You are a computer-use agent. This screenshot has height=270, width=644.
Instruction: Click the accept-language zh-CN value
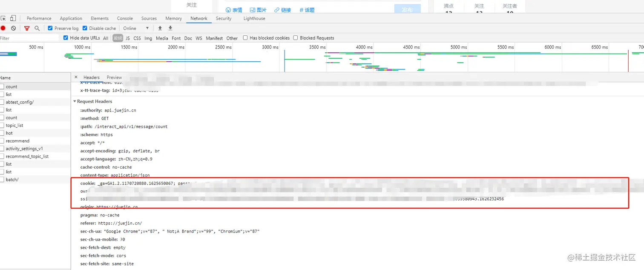135,159
